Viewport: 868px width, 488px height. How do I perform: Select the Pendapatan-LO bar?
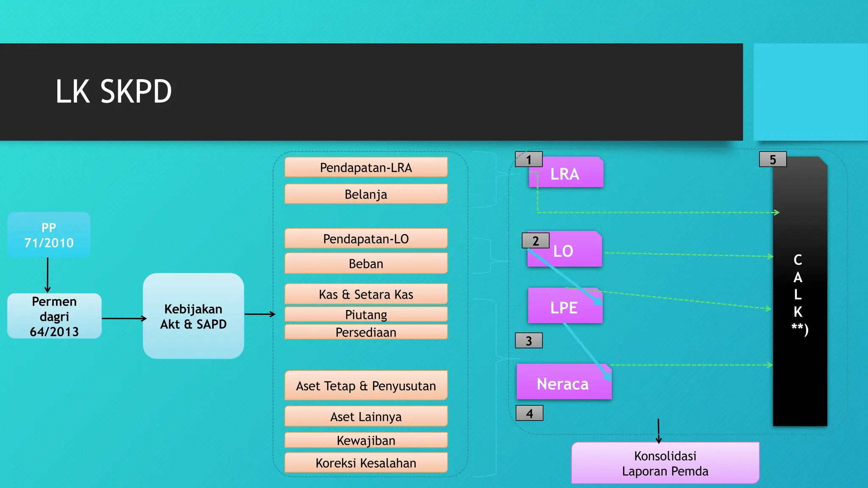tap(366, 238)
